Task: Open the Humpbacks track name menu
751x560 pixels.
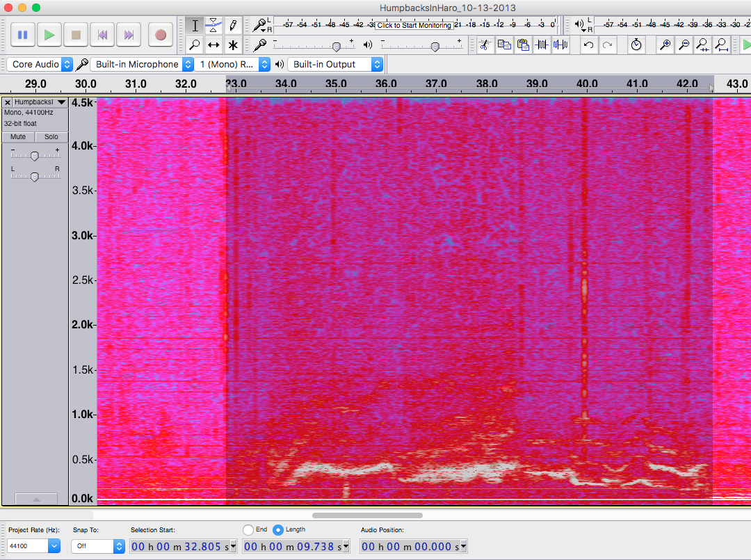Action: click(x=40, y=102)
